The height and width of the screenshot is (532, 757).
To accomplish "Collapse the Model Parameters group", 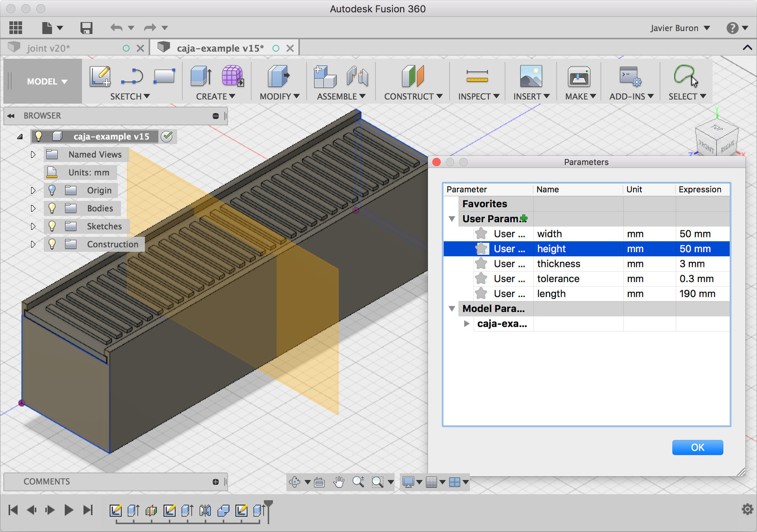I will 452,309.
